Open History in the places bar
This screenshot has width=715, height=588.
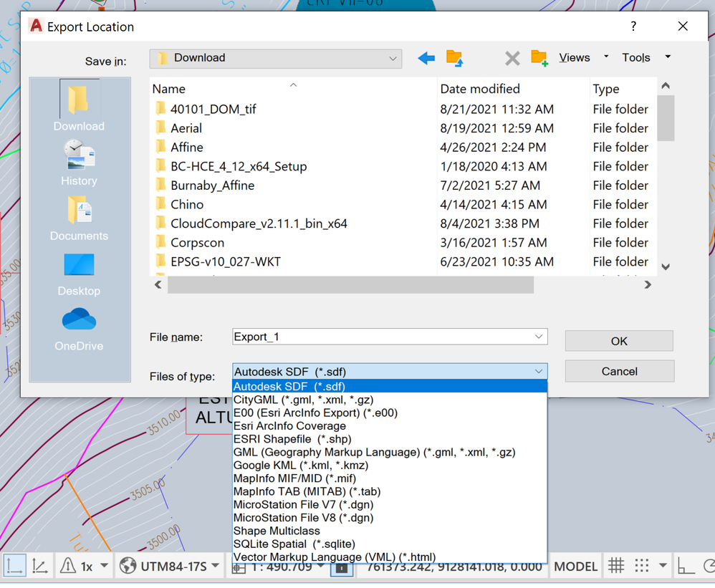pyautogui.click(x=79, y=163)
